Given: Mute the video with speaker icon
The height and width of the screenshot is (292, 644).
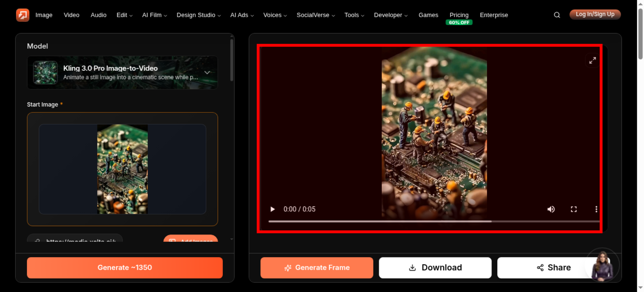Looking at the screenshot, I should point(551,209).
